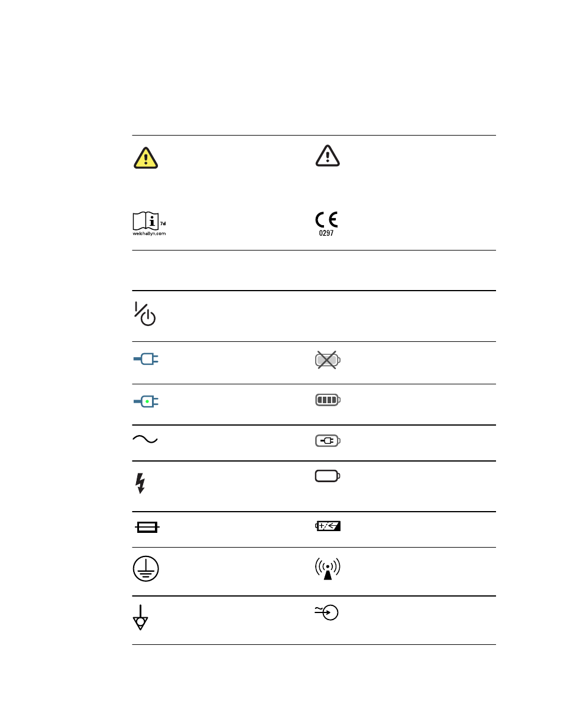Click the empty battery outline icon
The height and width of the screenshot is (728, 562).
point(328,476)
